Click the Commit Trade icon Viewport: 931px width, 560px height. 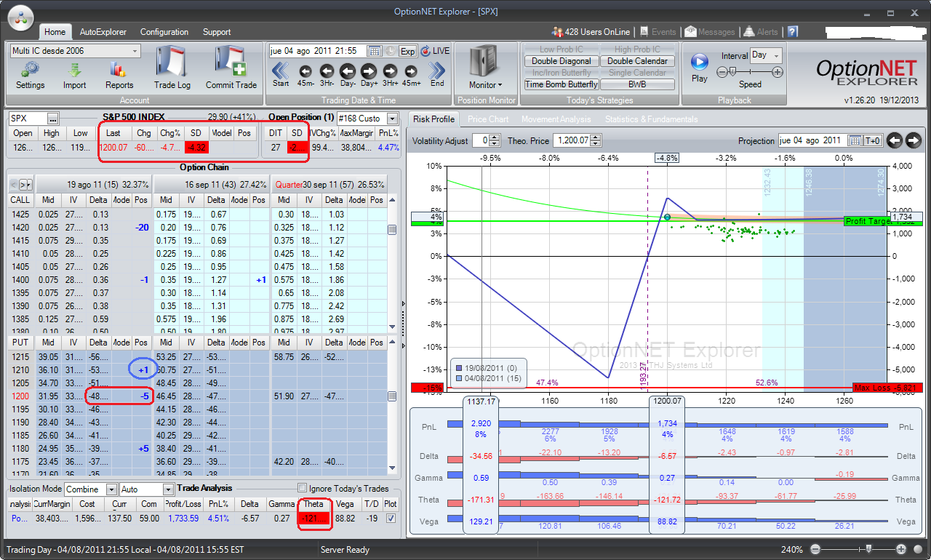point(231,67)
